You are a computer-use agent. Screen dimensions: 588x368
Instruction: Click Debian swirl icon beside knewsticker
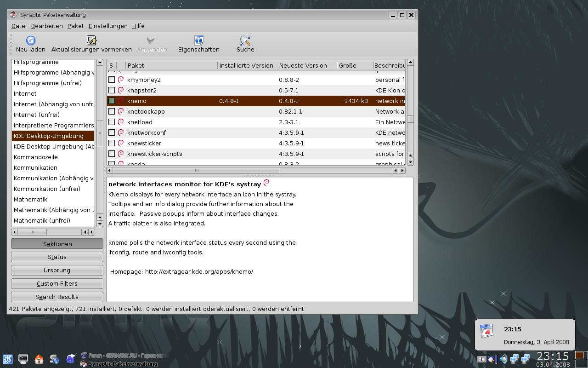(121, 143)
